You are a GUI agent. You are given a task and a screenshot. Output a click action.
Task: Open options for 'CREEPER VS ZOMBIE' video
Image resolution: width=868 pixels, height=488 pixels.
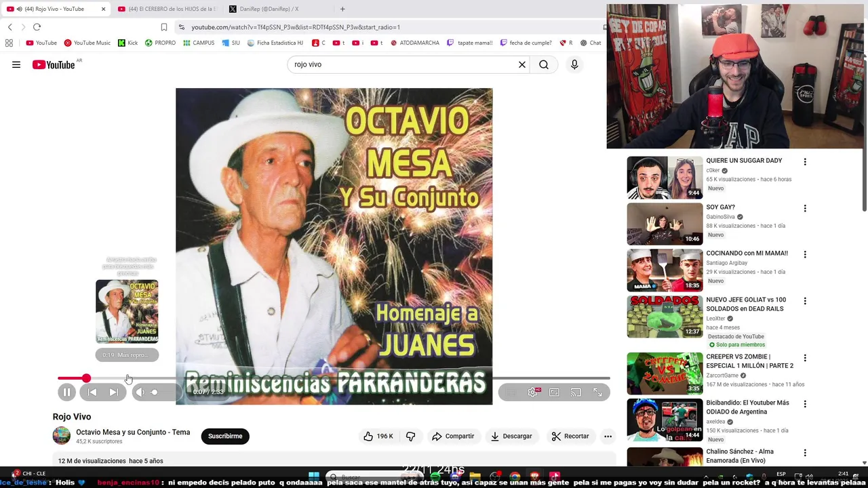pos(805,358)
